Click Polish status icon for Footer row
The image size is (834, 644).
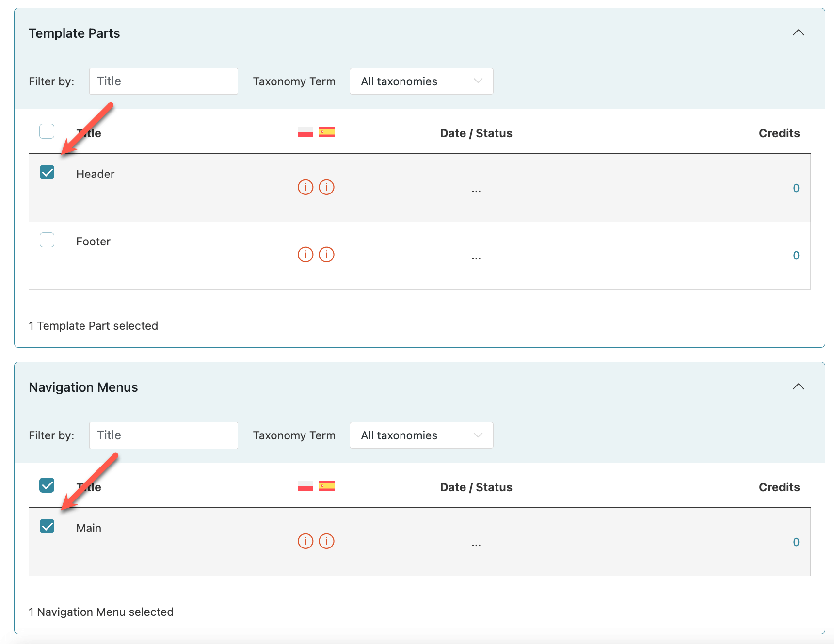(305, 255)
